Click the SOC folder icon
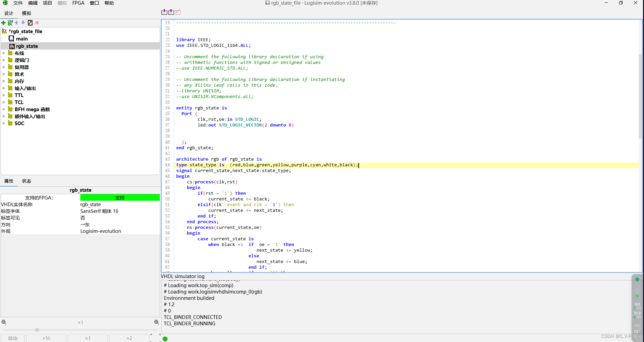Screen dimensions: 644x342 point(10,123)
